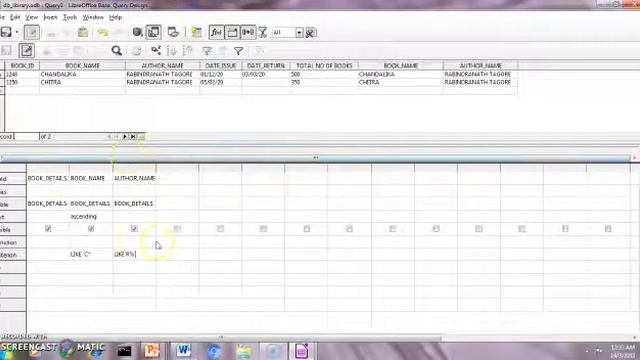The width and height of the screenshot is (640, 360).
Task: Click the record number input box
Action: (x=26, y=136)
